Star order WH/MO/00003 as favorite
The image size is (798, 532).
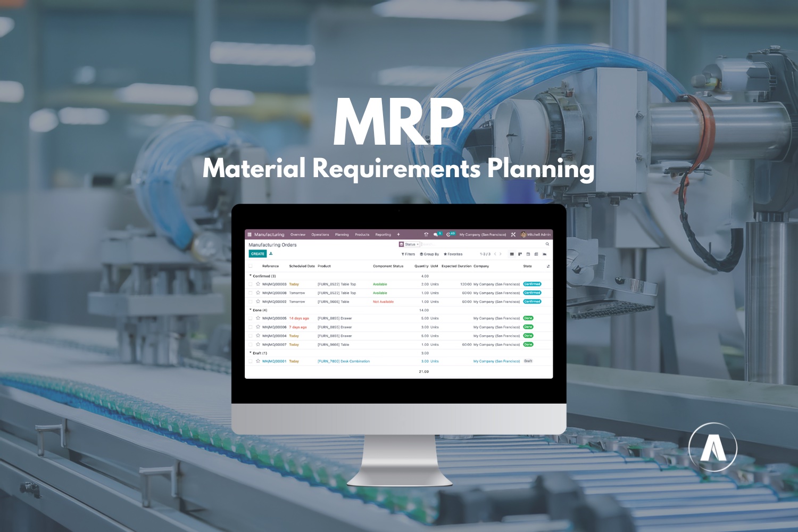258,284
